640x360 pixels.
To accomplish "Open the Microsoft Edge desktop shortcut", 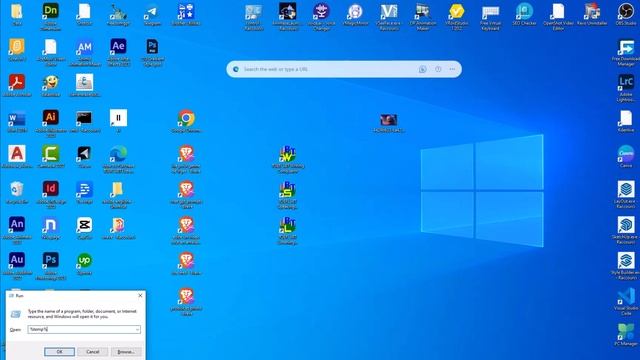I will pyautogui.click(x=118, y=154).
